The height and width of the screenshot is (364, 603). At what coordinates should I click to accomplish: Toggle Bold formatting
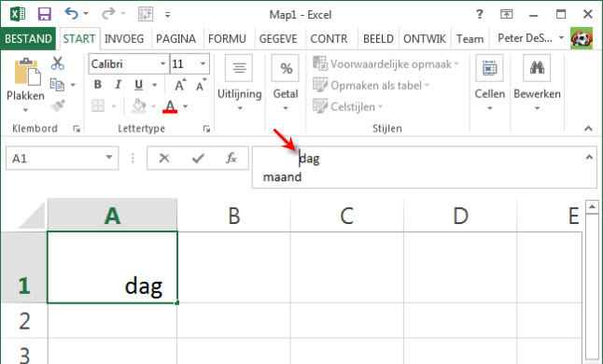(x=98, y=85)
